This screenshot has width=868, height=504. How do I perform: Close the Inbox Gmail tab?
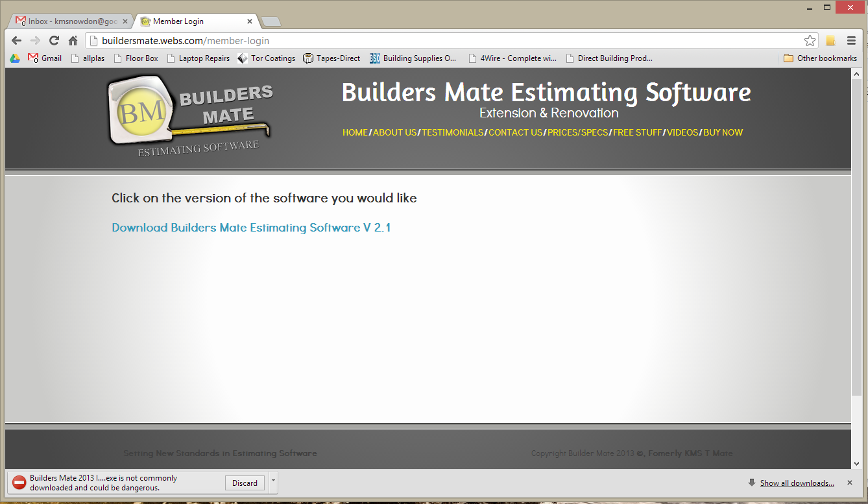pyautogui.click(x=125, y=21)
